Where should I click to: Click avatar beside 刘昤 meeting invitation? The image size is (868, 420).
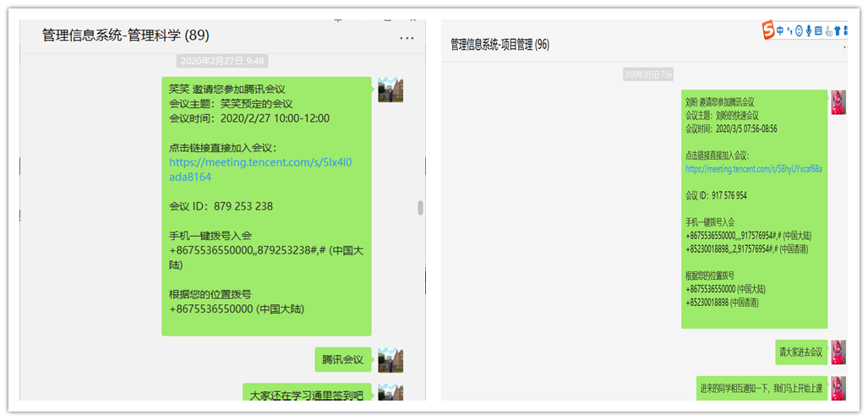[x=838, y=102]
